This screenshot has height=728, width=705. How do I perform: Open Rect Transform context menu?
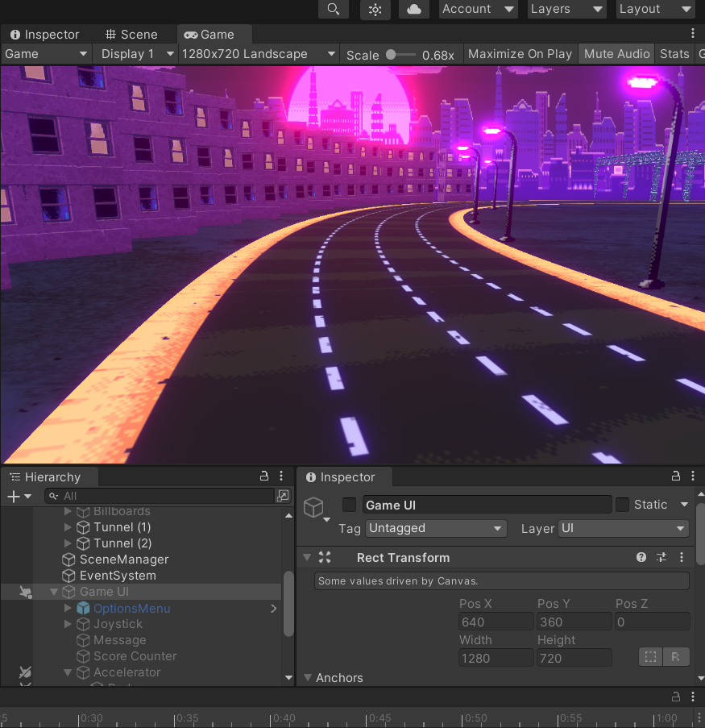pyautogui.click(x=682, y=558)
